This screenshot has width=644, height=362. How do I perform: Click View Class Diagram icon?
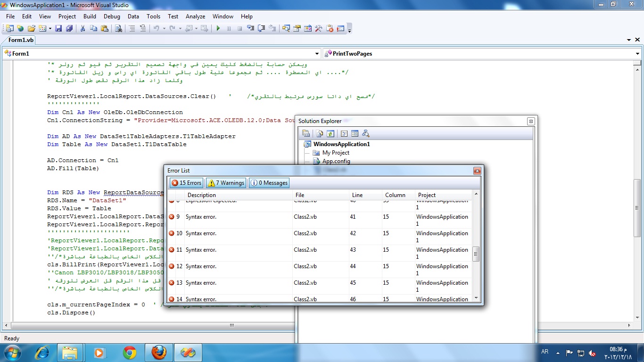[x=365, y=134]
